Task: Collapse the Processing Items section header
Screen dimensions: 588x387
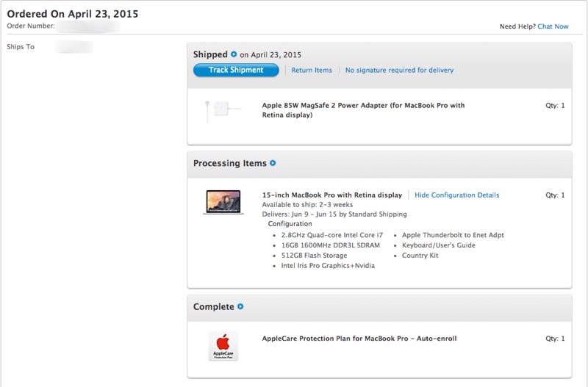Action: click(x=229, y=163)
